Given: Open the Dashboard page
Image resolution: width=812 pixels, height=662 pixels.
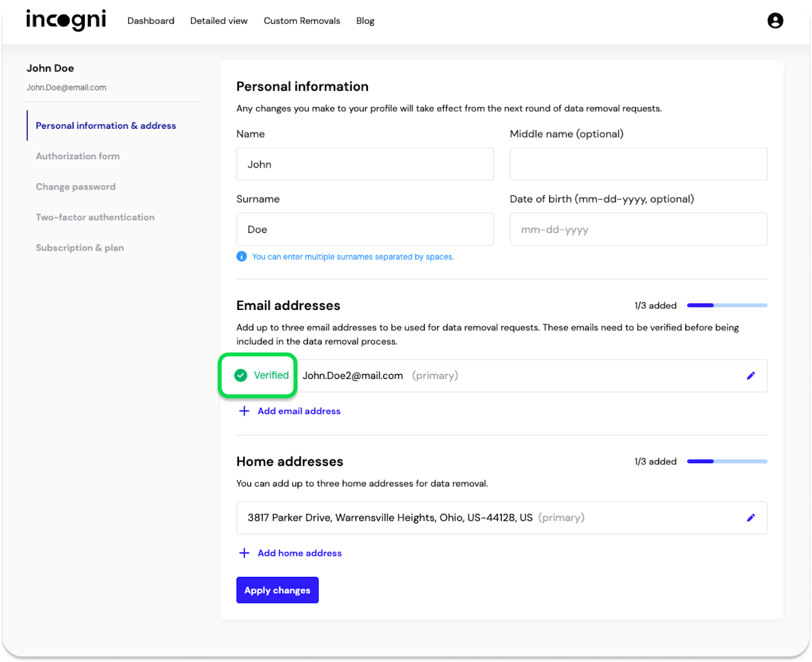Looking at the screenshot, I should point(151,21).
